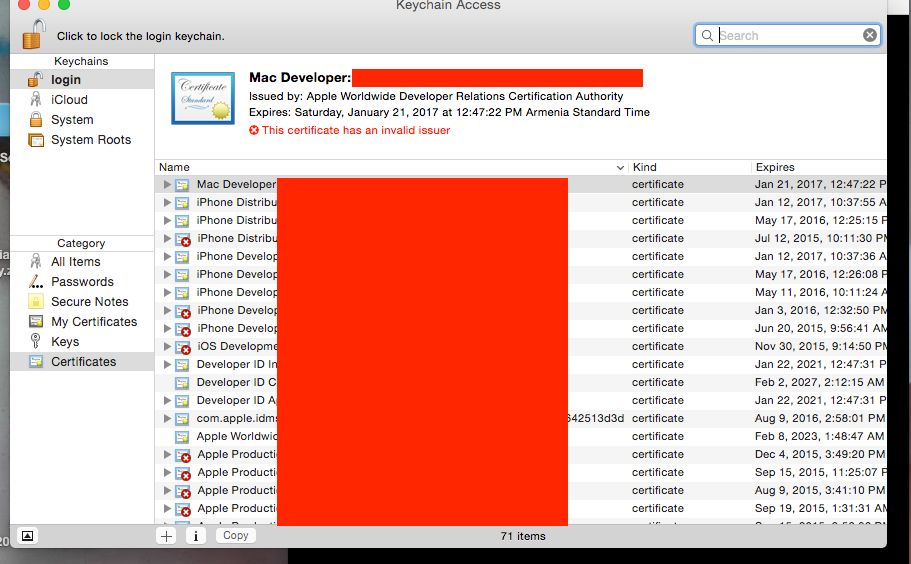Viewport: 911px width, 564px height.
Task: Expand the iPhone Distribution row expiring May 17, 2016
Action: [167, 220]
